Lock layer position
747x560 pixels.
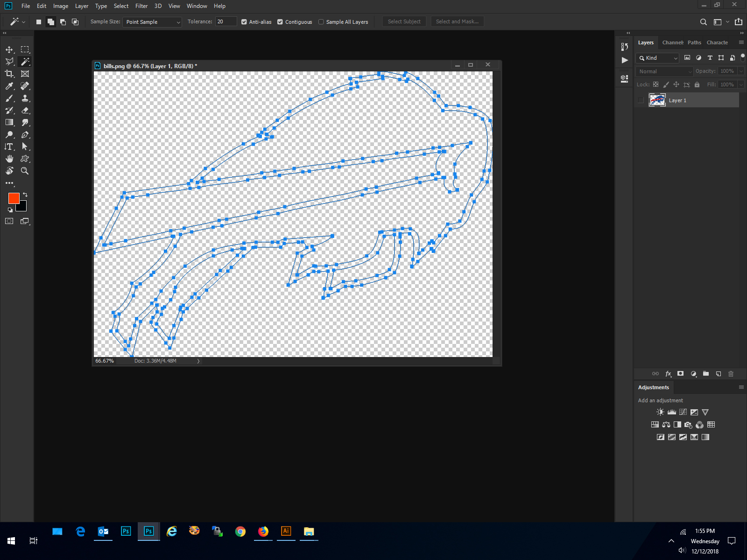[676, 84]
